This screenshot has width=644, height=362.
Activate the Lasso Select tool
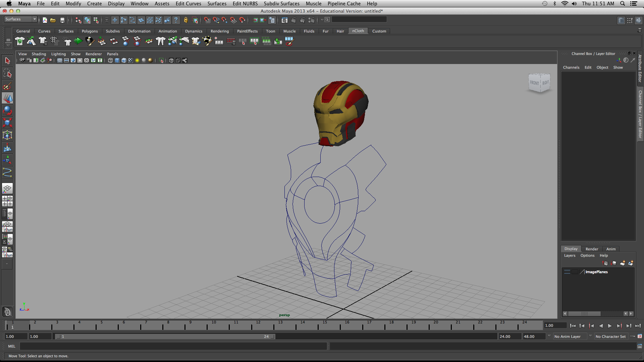pos(7,73)
